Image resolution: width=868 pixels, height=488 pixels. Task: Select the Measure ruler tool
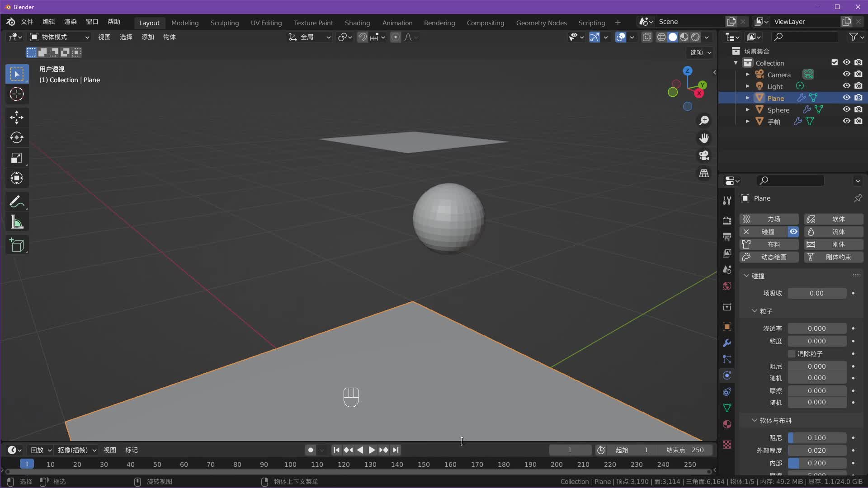[x=17, y=222]
